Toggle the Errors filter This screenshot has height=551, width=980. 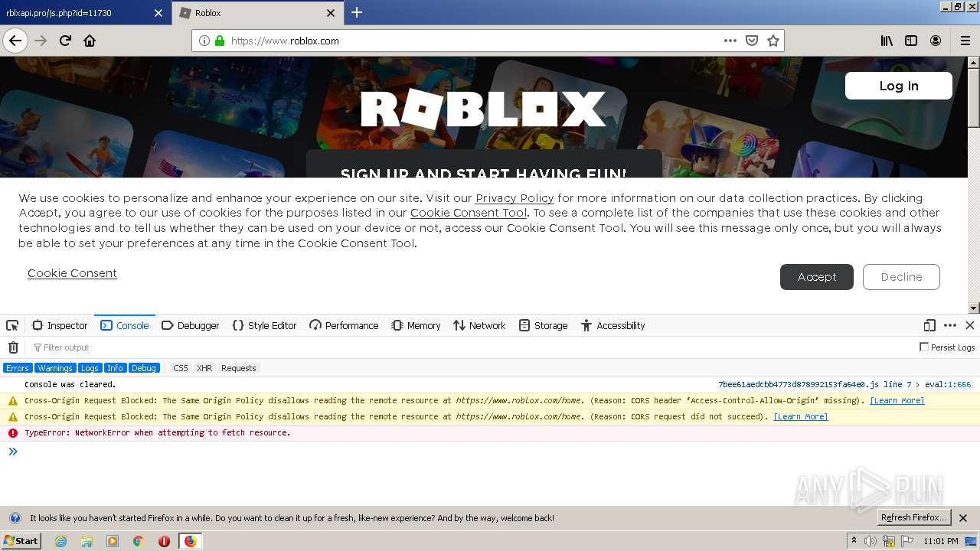[17, 368]
